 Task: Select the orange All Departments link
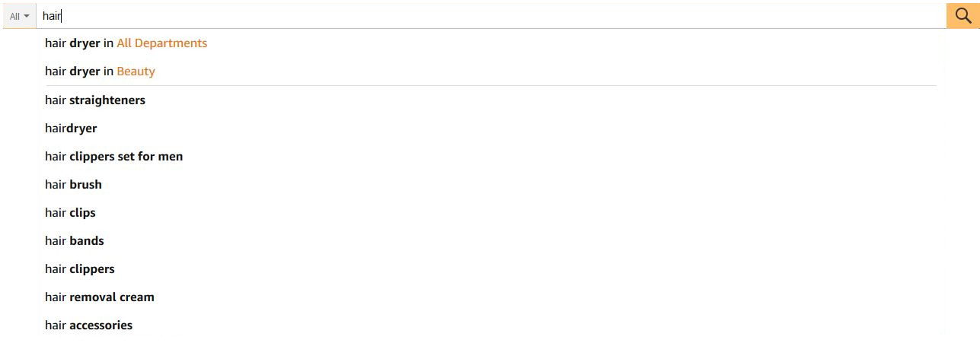pyautogui.click(x=161, y=43)
